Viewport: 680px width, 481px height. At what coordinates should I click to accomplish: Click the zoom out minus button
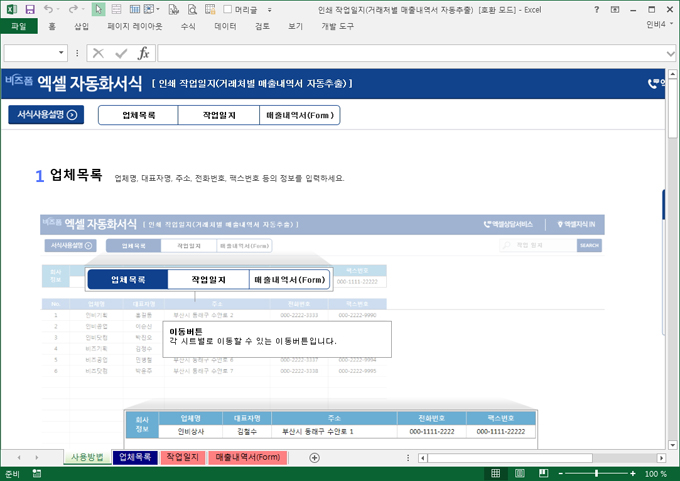pyautogui.click(x=560, y=474)
